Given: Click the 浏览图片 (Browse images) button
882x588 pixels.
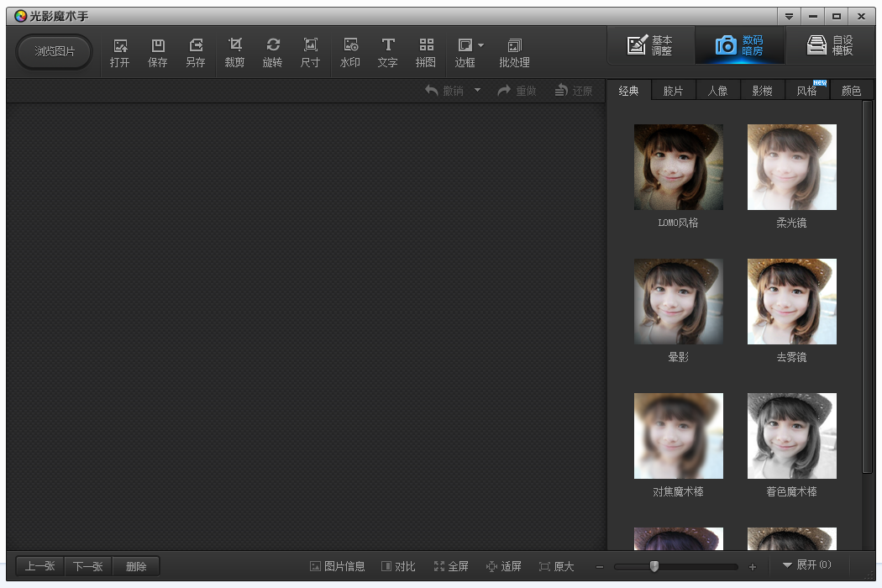Looking at the screenshot, I should point(55,51).
